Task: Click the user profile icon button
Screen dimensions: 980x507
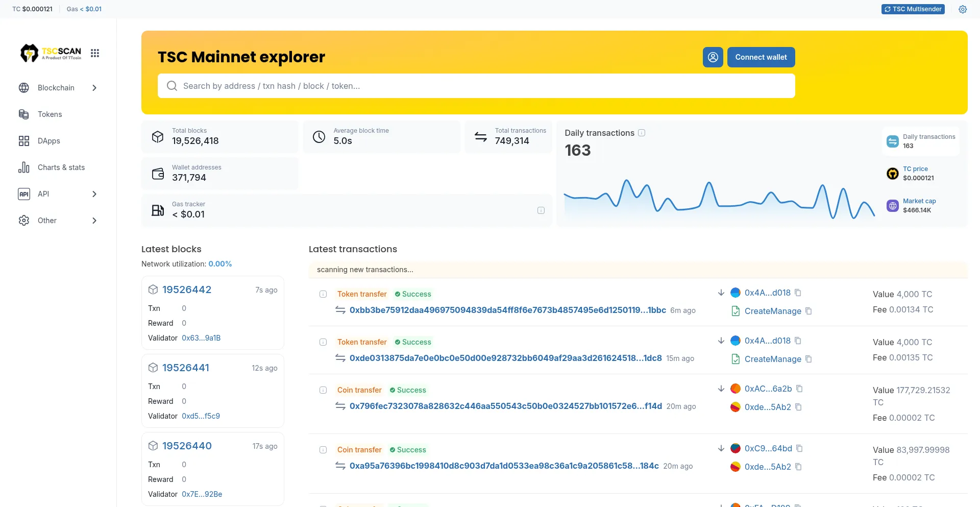Action: tap(713, 57)
